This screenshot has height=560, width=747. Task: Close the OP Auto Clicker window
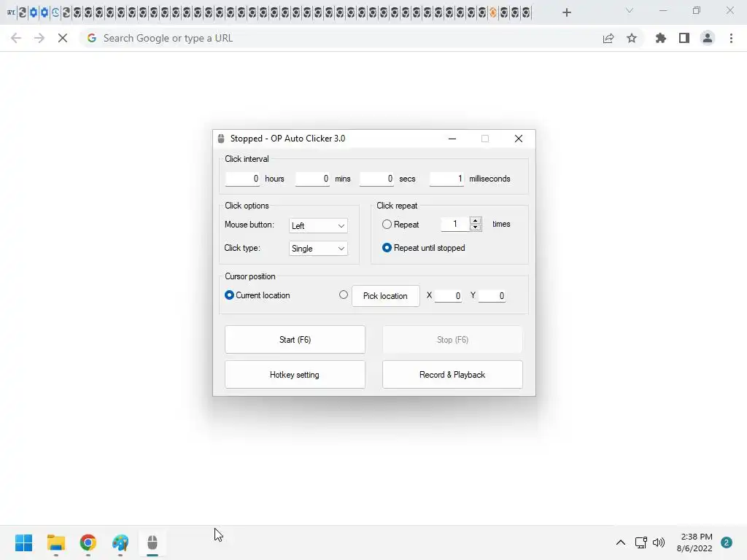pyautogui.click(x=519, y=139)
